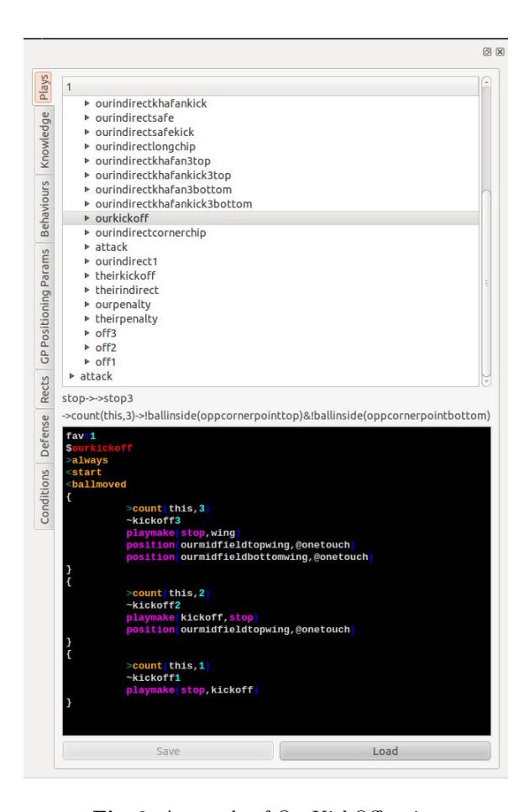Select the ourindirectsafekick play
Screen dimensions: 524x812
point(144,132)
